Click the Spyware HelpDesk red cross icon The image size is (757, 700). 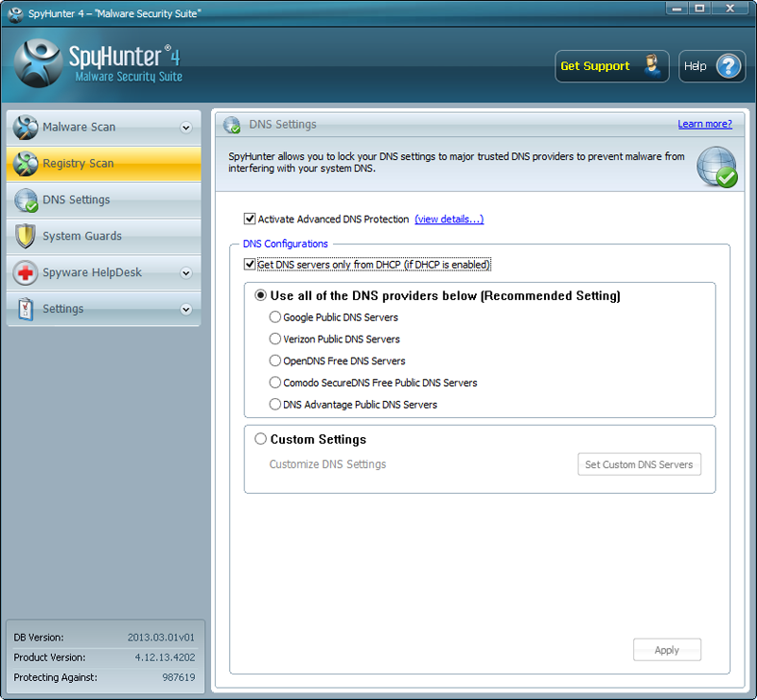pyautogui.click(x=26, y=273)
